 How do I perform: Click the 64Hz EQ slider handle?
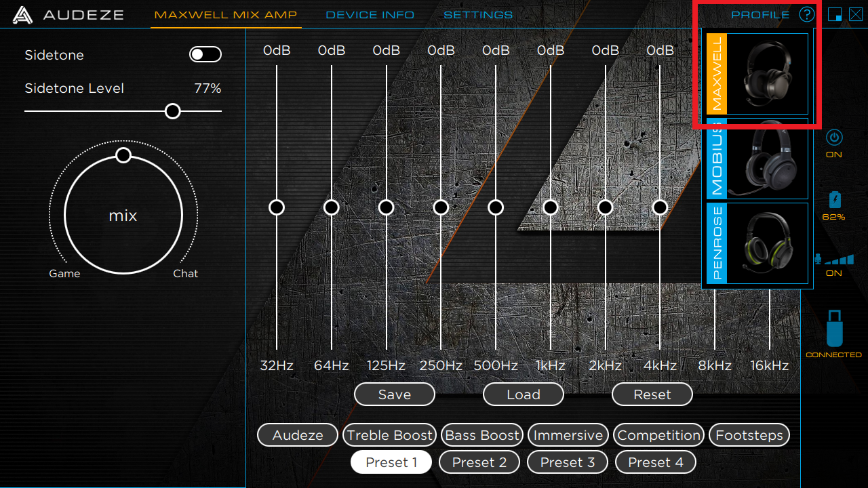coord(332,207)
